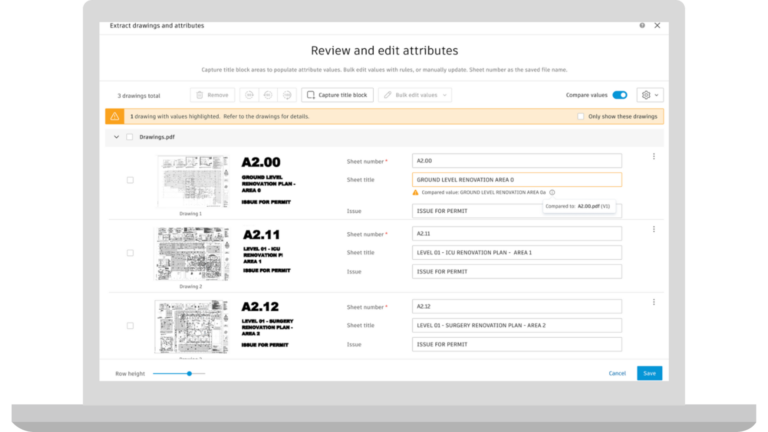
Task: Click Issue field in A2.12 row
Action: [517, 344]
